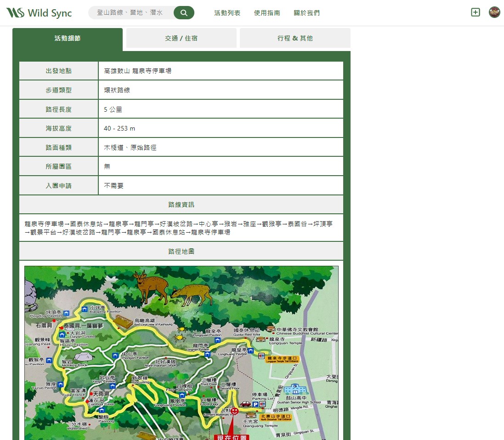Click the 出發地點 label cell
The width and height of the screenshot is (504, 440).
58,71
